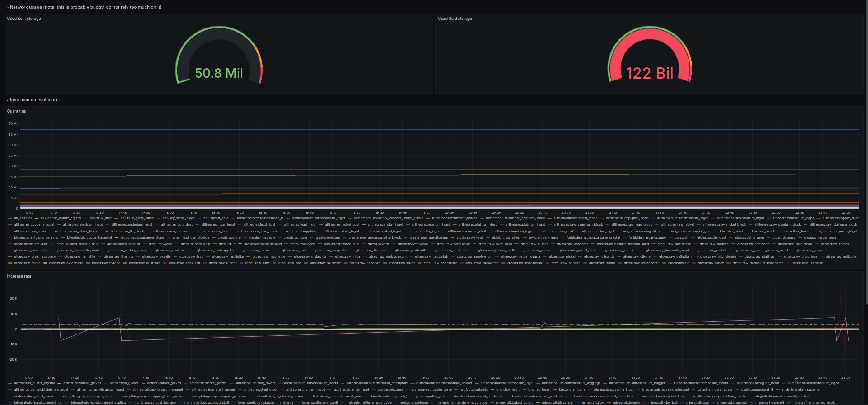The image size is (868, 405).
Task: Click gtceu:ethylene legend label
Action: click(x=160, y=244)
